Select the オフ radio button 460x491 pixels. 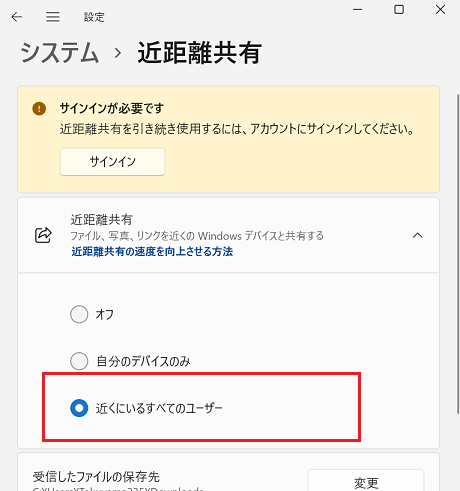79,314
